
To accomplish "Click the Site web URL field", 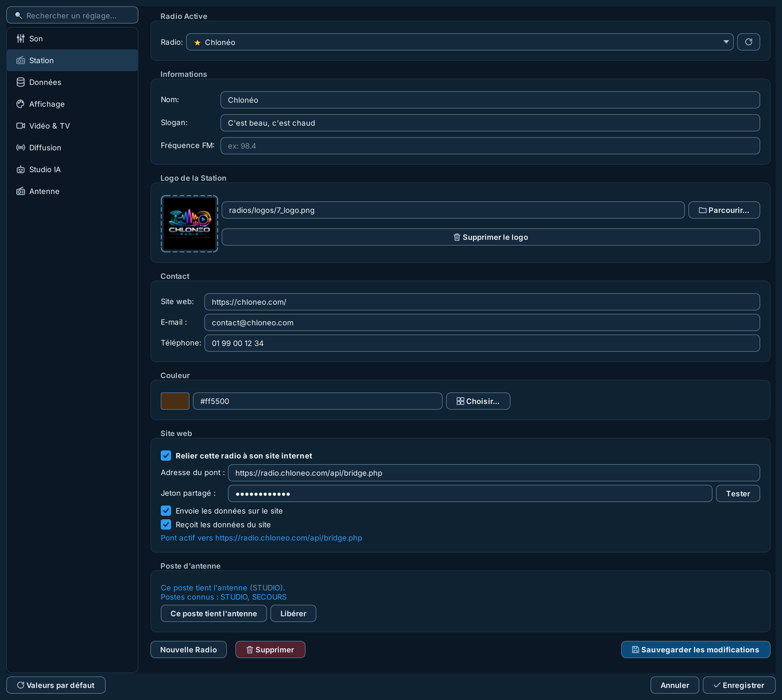I will click(482, 302).
